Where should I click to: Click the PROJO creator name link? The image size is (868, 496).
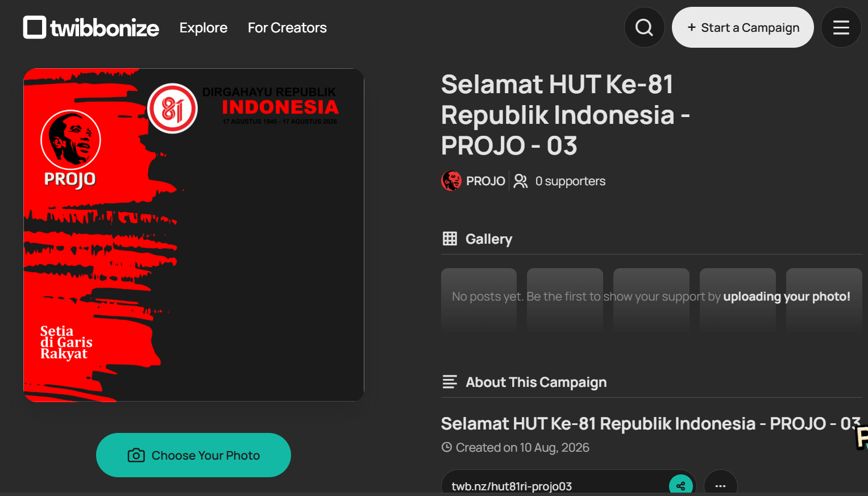pyautogui.click(x=485, y=181)
